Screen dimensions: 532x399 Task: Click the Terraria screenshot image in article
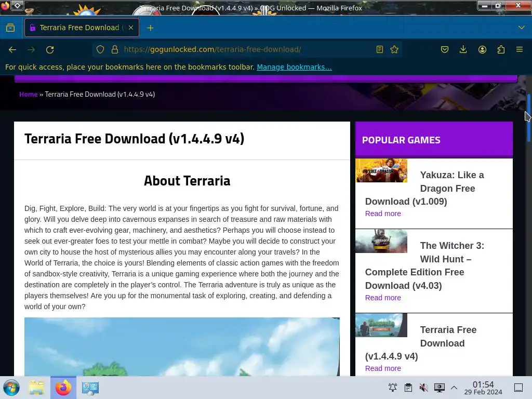[182, 347]
